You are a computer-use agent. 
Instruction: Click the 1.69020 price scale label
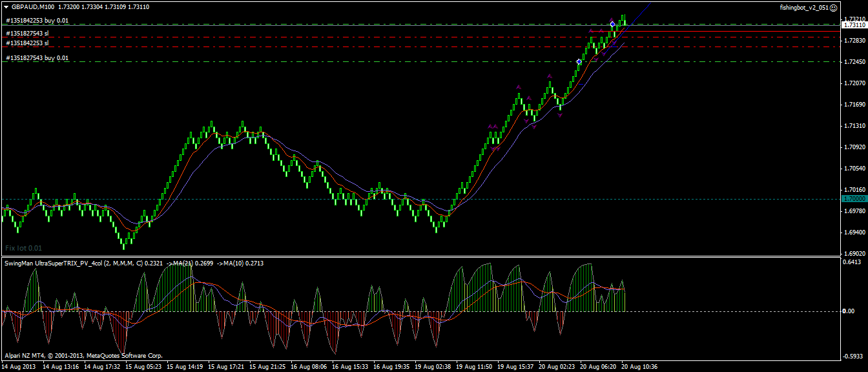click(854, 253)
